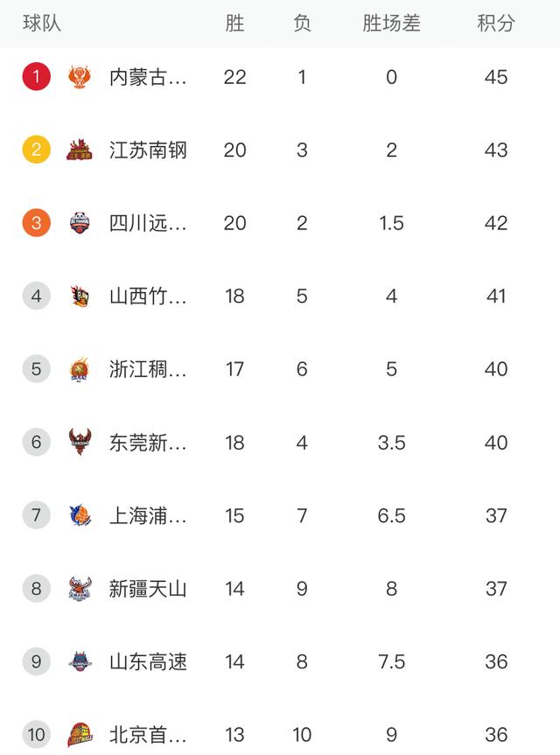The width and height of the screenshot is (560, 755).
Task: Click the 胜场差 column header
Action: point(391,23)
